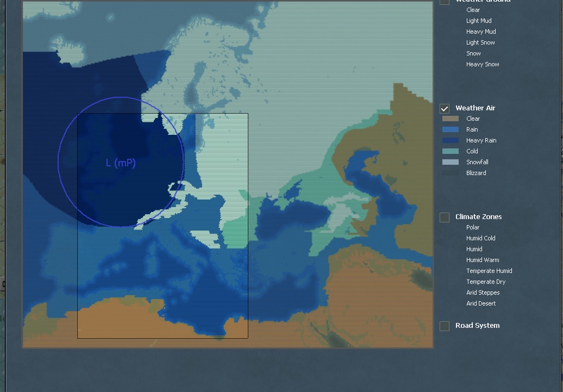Click the Rain color swatch
The width and height of the screenshot is (563, 392).
click(x=451, y=129)
